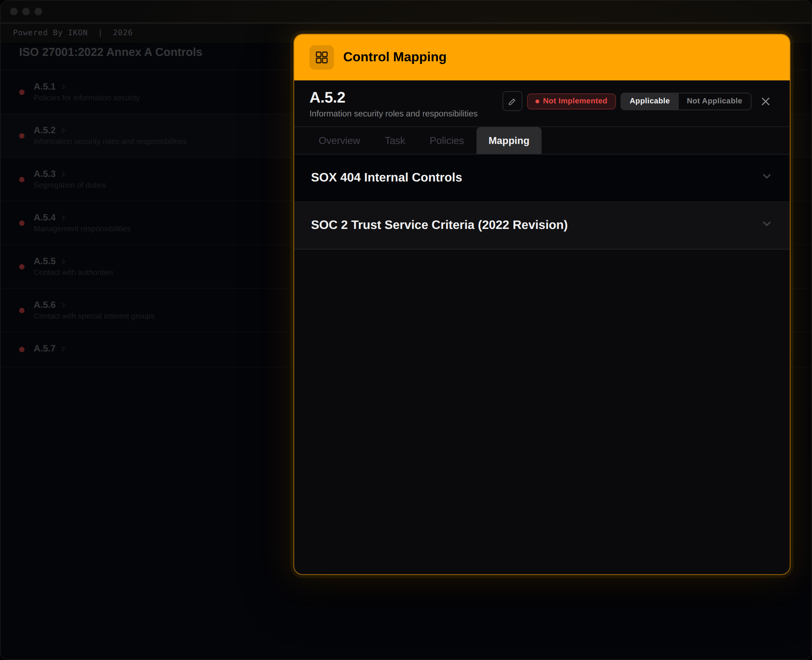The height and width of the screenshot is (660, 812).
Task: Open the Policies tab
Action: pyautogui.click(x=446, y=140)
